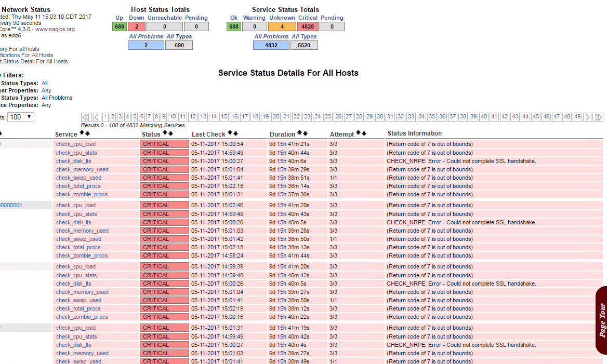The height and width of the screenshot is (364, 607).
Task: Open the host link ending 0000001
Action: (11, 206)
